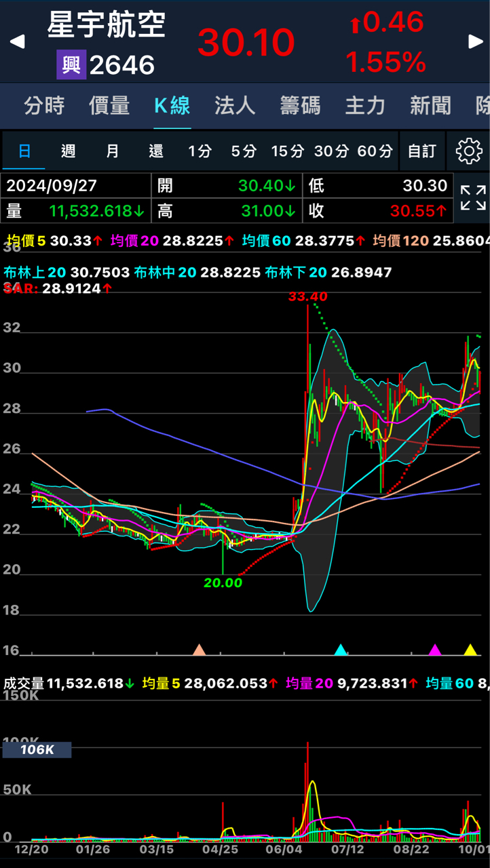Open the 新聞 tab
This screenshot has width=490, height=868.
(430, 106)
